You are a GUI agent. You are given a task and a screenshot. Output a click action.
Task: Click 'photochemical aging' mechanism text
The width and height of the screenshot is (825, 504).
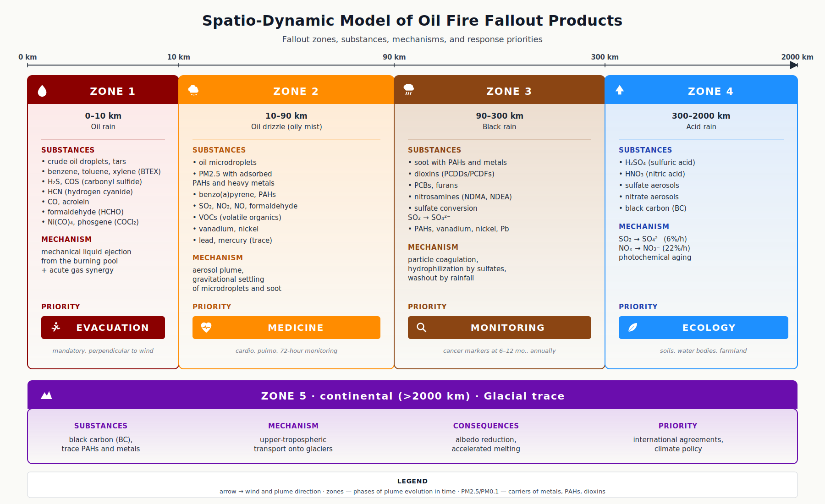click(x=655, y=257)
